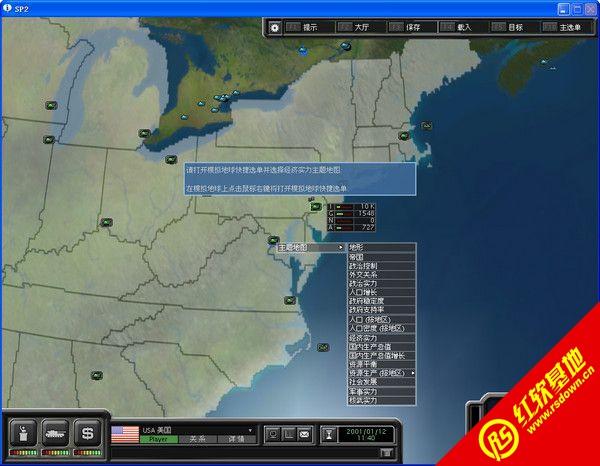Select the unit icon beside 主题地图 menu
Screen dimensions: 600x466
coord(273,240)
